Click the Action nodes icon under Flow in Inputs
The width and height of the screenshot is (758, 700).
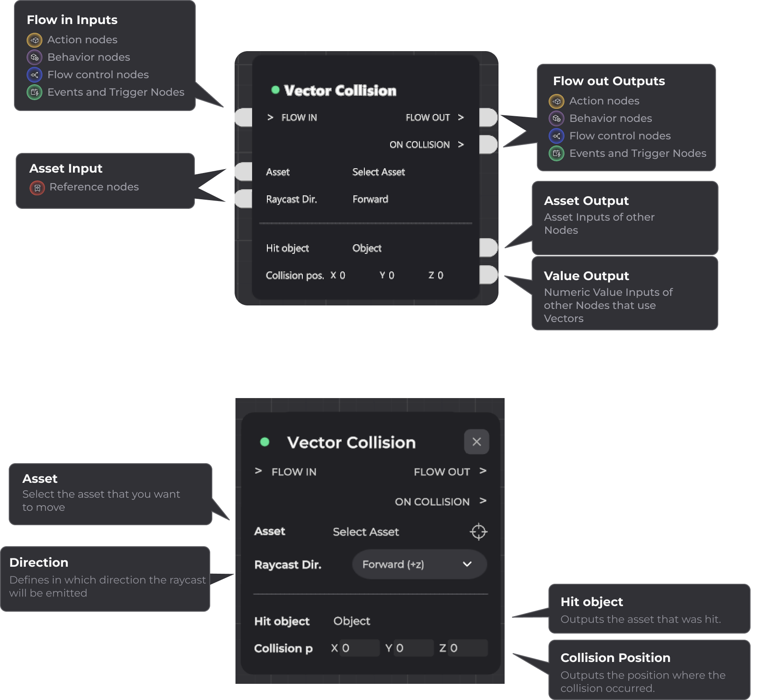35,40
